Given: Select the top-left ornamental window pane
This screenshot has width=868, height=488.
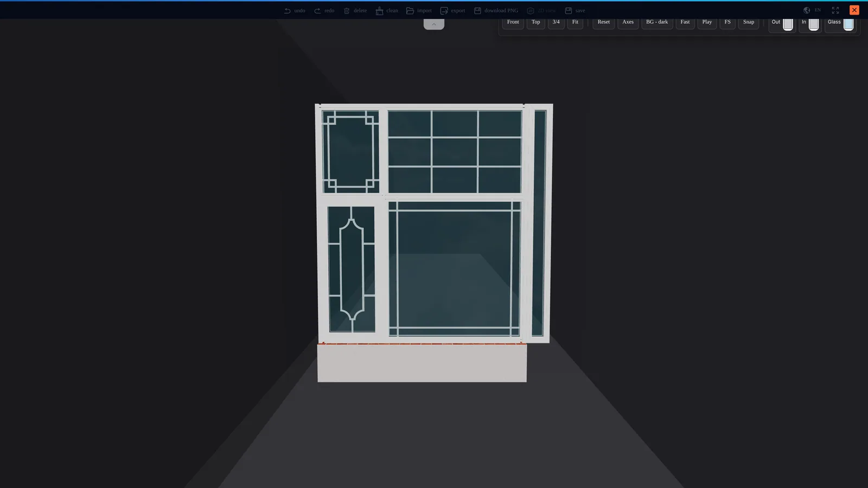Looking at the screenshot, I should tap(351, 151).
